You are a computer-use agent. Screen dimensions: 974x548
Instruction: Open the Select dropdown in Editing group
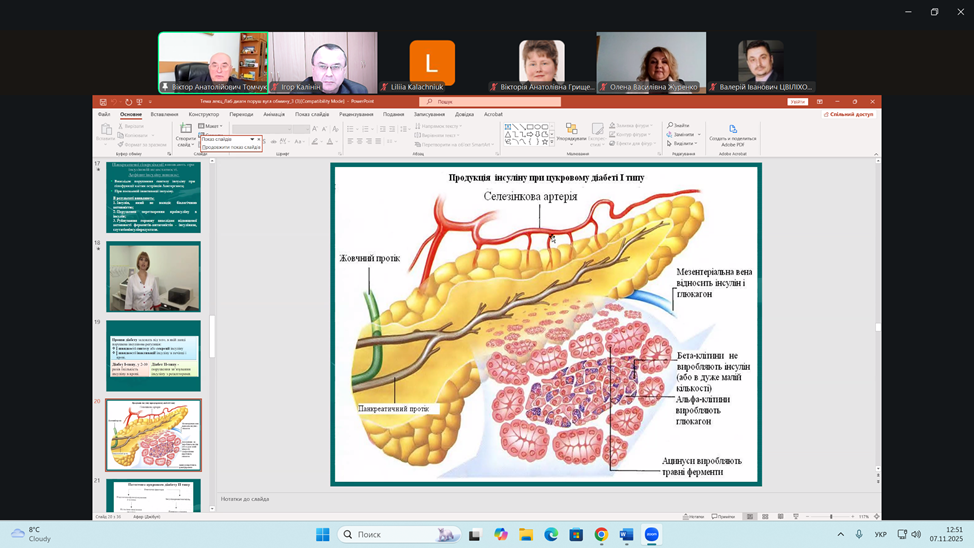click(684, 143)
